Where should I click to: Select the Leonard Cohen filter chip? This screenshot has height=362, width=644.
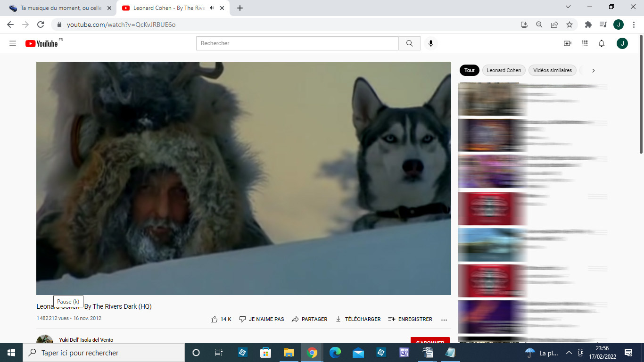tap(504, 70)
